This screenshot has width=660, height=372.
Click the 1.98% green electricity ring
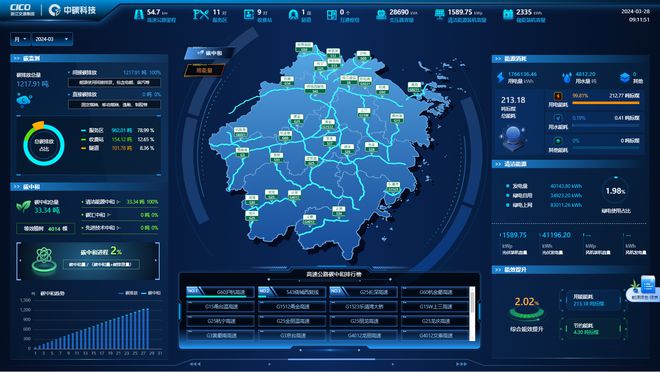tap(615, 191)
